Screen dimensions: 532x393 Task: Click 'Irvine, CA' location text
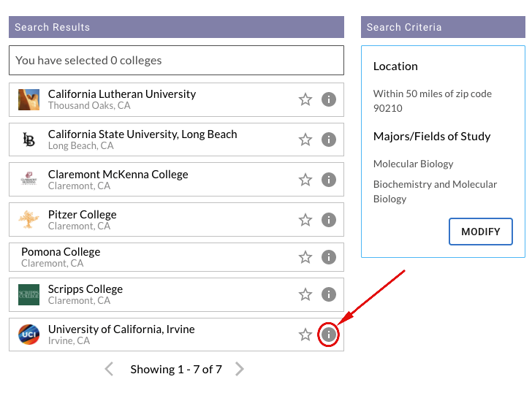69,341
